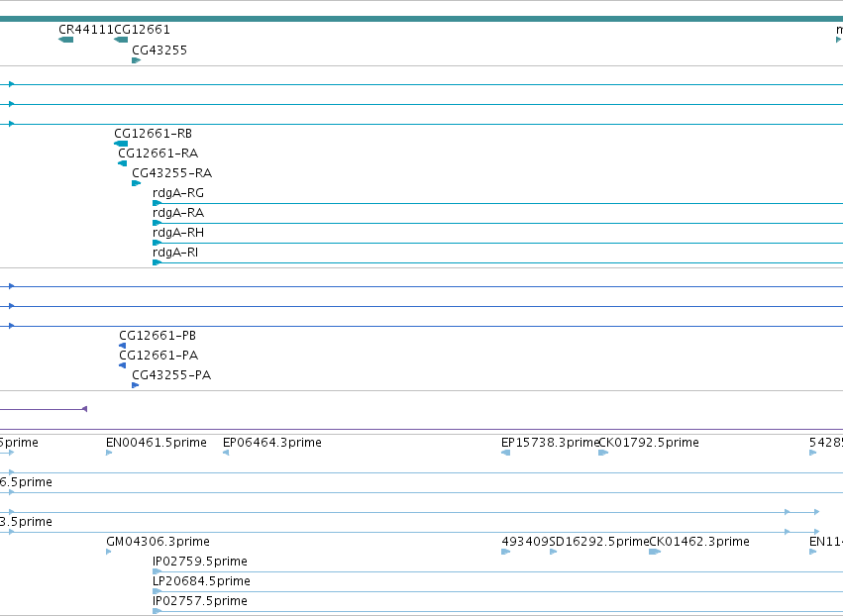Click the LP20684.5prime EST label

click(x=202, y=581)
